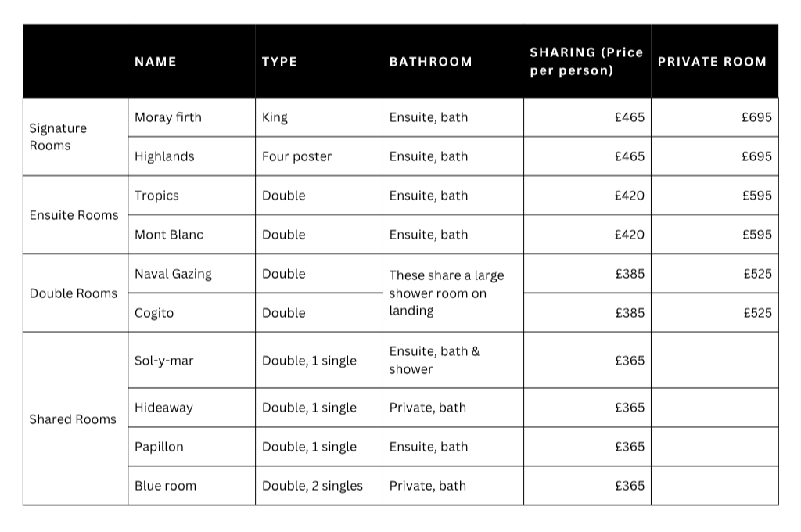
Task: Click the Double Rooms category cell
Action: click(73, 293)
